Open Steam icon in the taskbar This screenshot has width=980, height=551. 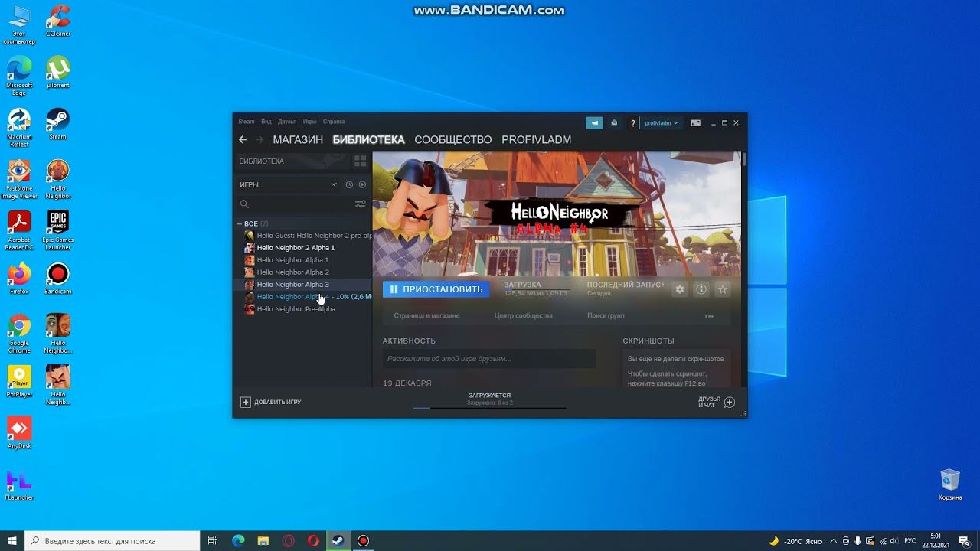[338, 541]
